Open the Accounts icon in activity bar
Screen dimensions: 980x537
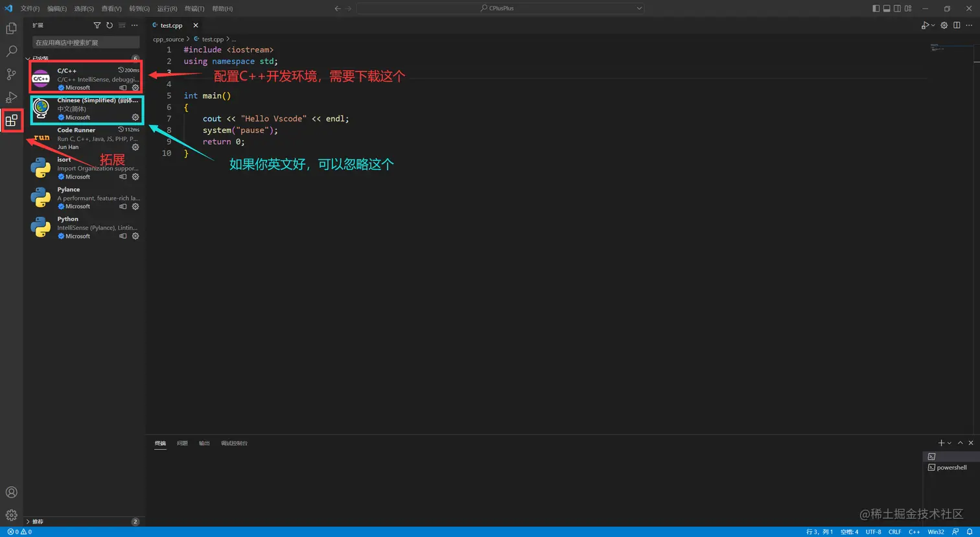(x=11, y=492)
